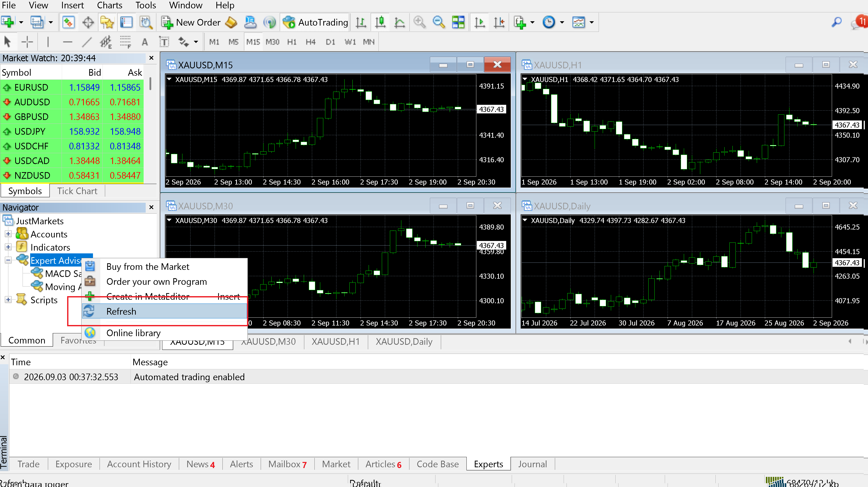868x487 pixels.
Task: Click Refresh in the context menu
Action: (x=164, y=311)
